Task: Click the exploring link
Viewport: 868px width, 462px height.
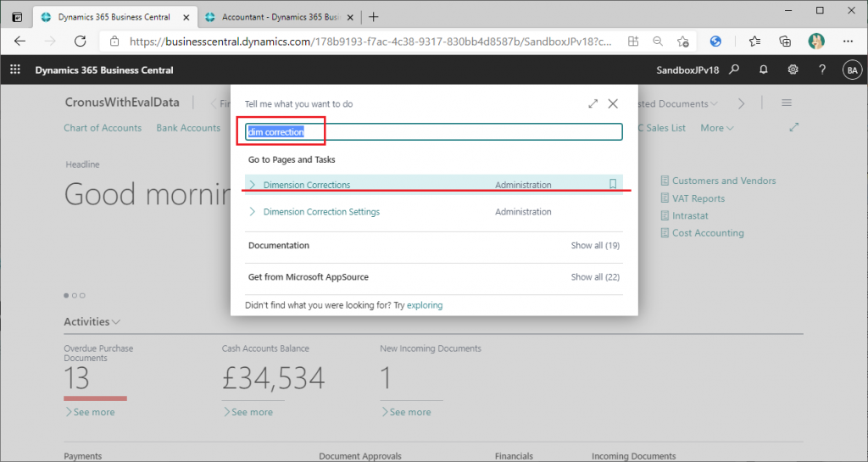Action: pos(425,305)
